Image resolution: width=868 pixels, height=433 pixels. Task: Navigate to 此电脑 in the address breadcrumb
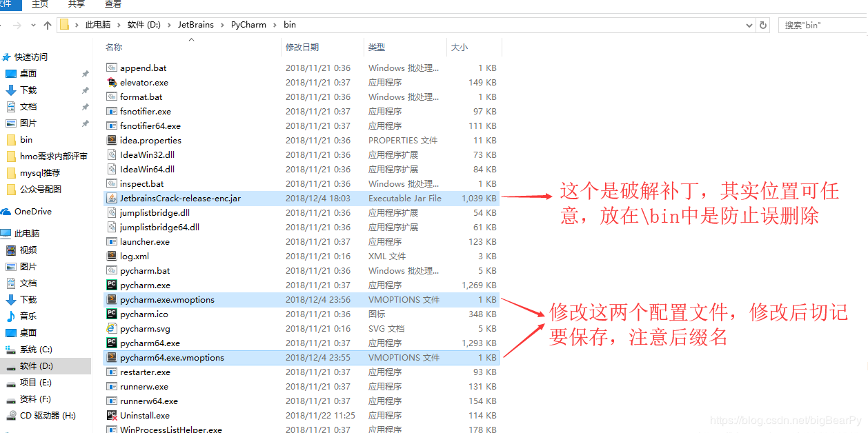(98, 25)
